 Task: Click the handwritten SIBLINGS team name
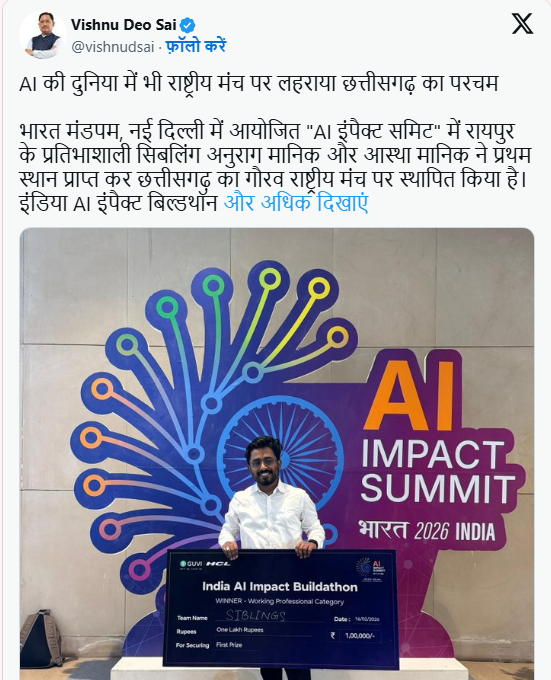[256, 615]
